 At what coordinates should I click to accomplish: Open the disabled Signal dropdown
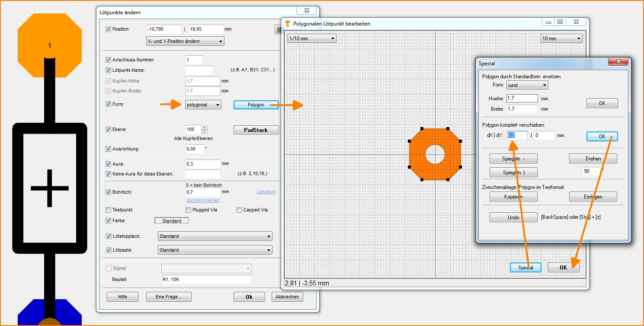(x=206, y=268)
